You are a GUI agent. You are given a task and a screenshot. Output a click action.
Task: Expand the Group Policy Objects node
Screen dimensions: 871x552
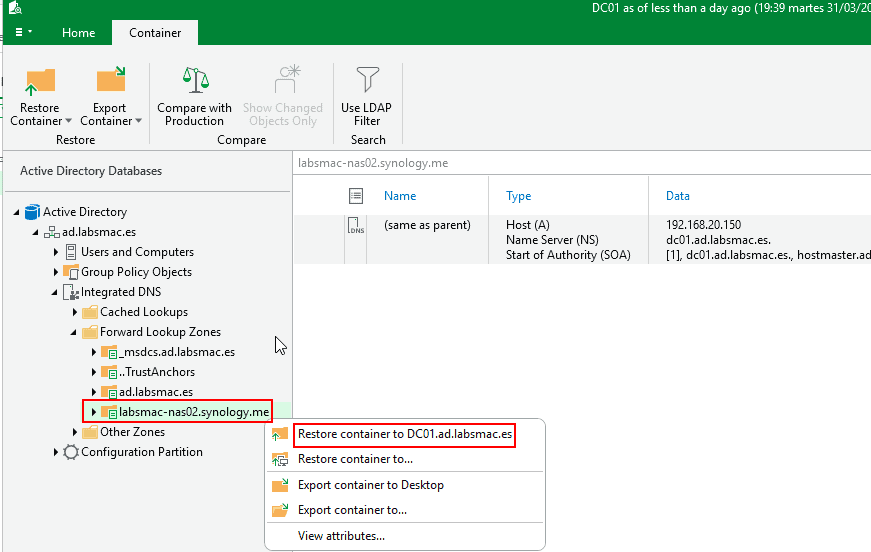[56, 272]
